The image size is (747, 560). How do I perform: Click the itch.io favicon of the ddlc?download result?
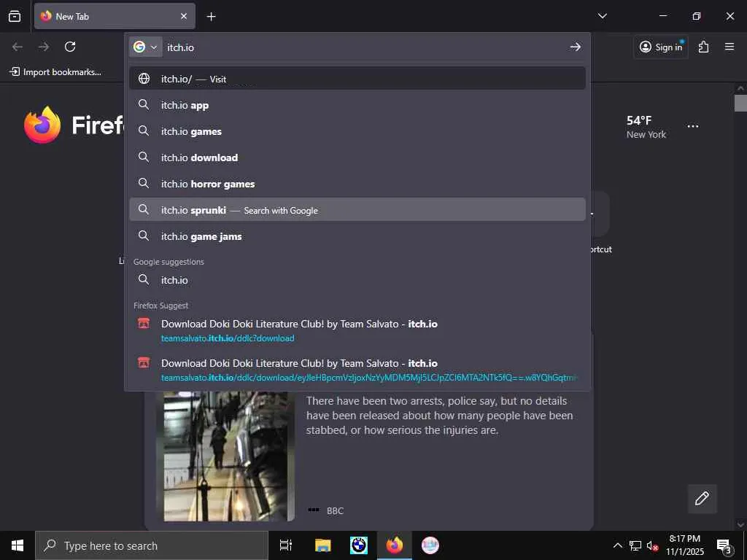pos(144,323)
